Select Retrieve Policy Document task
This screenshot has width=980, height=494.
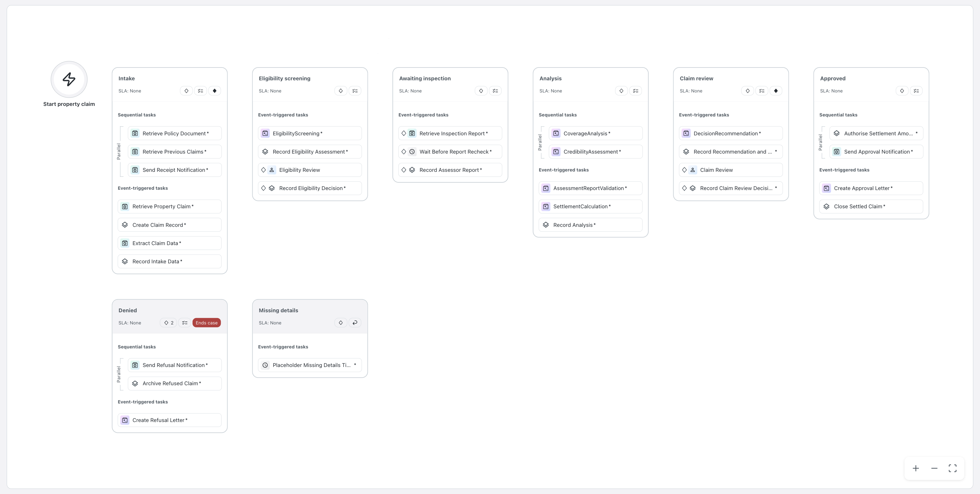[x=175, y=133]
